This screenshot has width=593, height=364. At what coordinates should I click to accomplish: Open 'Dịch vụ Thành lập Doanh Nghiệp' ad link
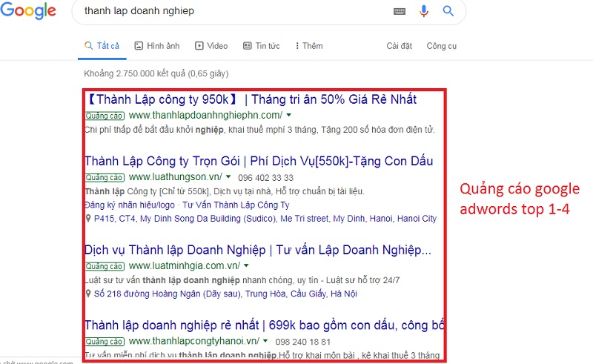258,250
